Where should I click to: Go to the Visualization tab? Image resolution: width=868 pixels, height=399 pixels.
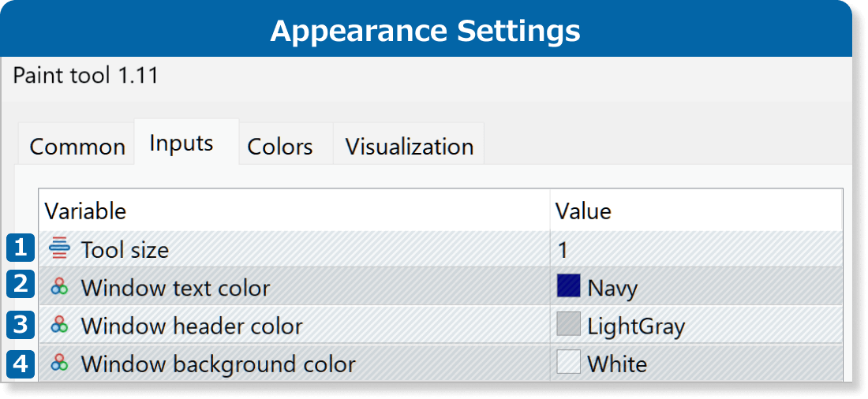coord(410,147)
